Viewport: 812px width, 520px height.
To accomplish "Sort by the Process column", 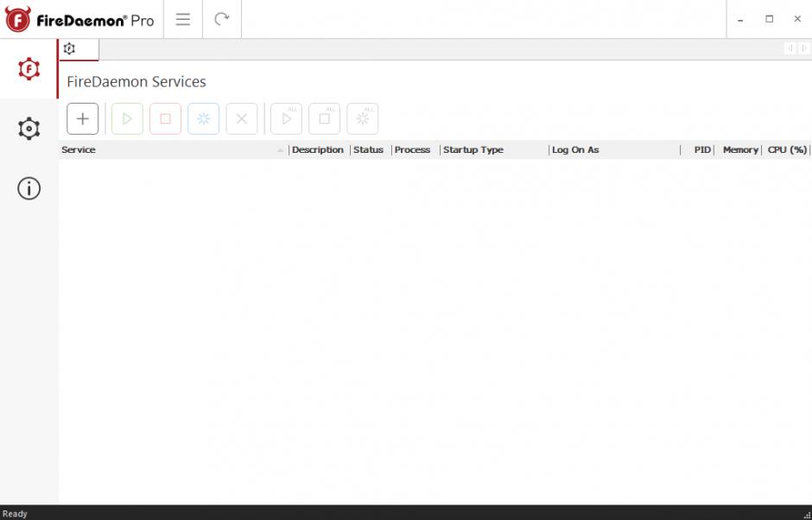I will [x=416, y=149].
